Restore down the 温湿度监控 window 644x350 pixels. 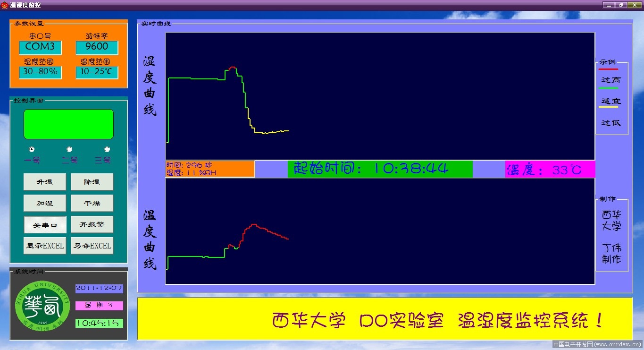(621, 5)
